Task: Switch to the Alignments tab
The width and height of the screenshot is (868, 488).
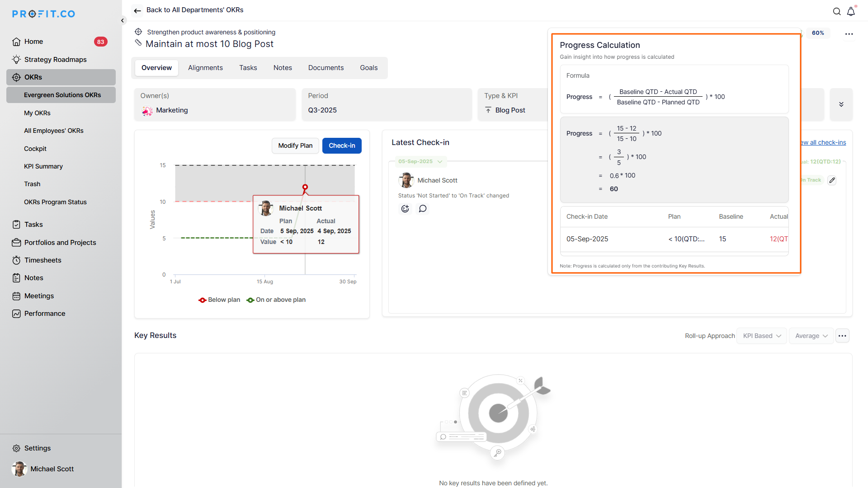Action: click(x=205, y=68)
